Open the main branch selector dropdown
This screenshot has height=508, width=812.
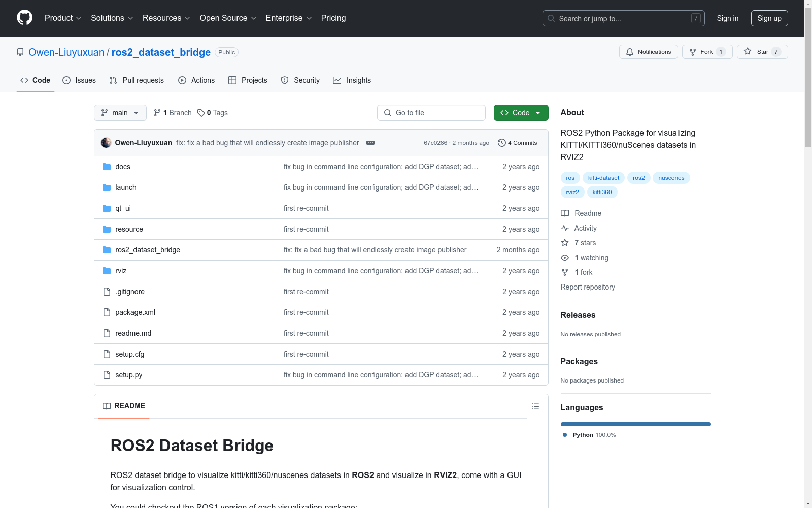[120, 113]
